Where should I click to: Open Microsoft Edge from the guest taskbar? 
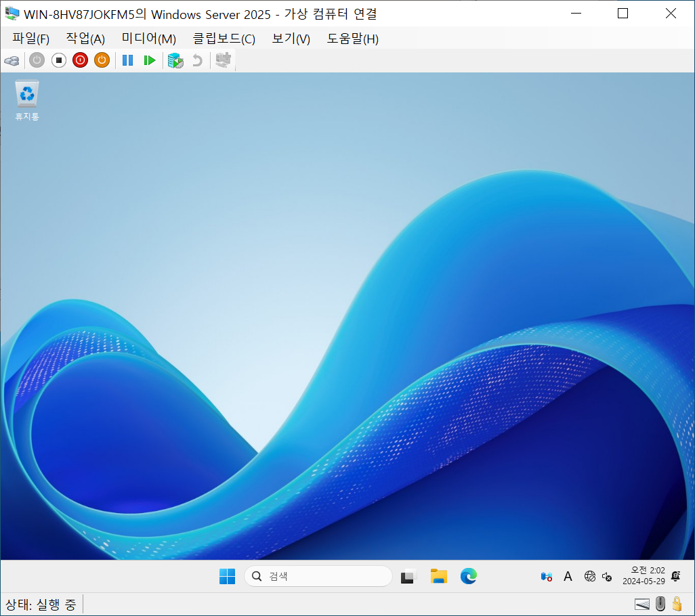click(469, 576)
